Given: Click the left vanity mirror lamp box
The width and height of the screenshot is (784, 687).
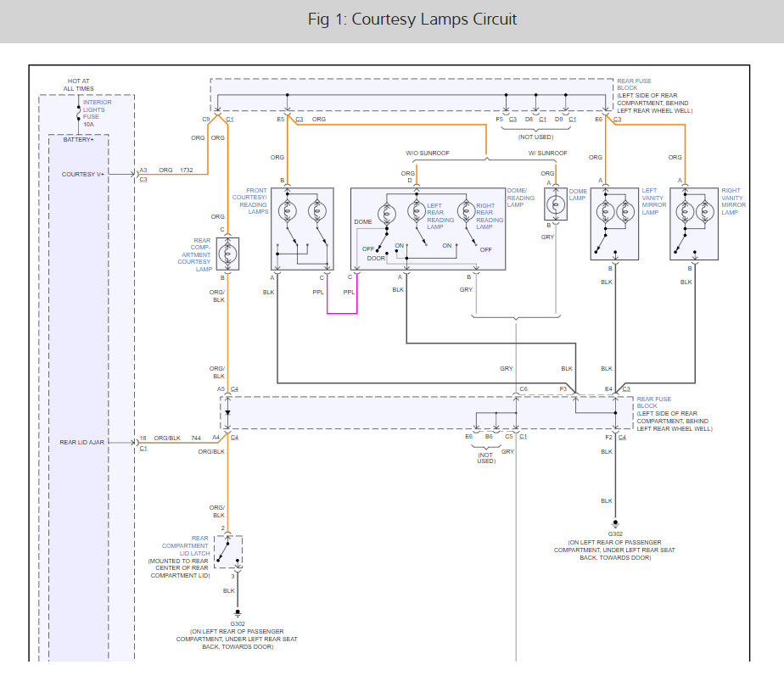Looking at the screenshot, I should point(614,224).
